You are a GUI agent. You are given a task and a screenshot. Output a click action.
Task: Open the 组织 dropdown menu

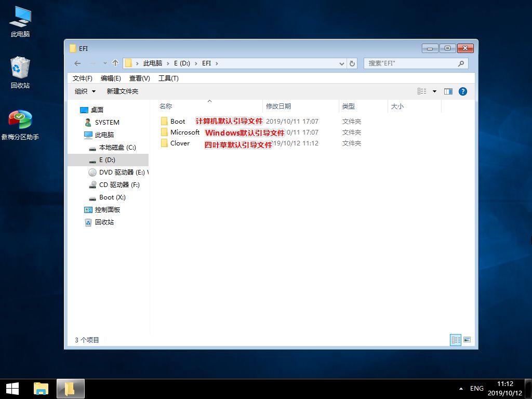[x=85, y=91]
